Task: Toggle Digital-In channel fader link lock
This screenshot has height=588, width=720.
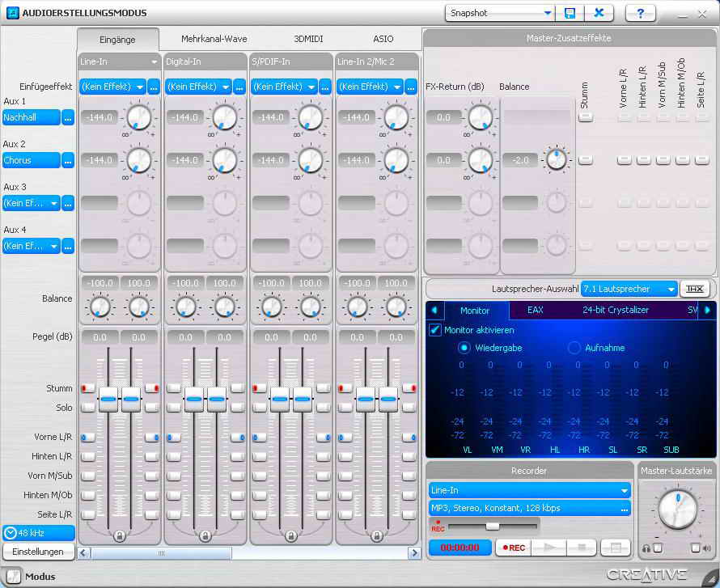Action: (x=205, y=535)
